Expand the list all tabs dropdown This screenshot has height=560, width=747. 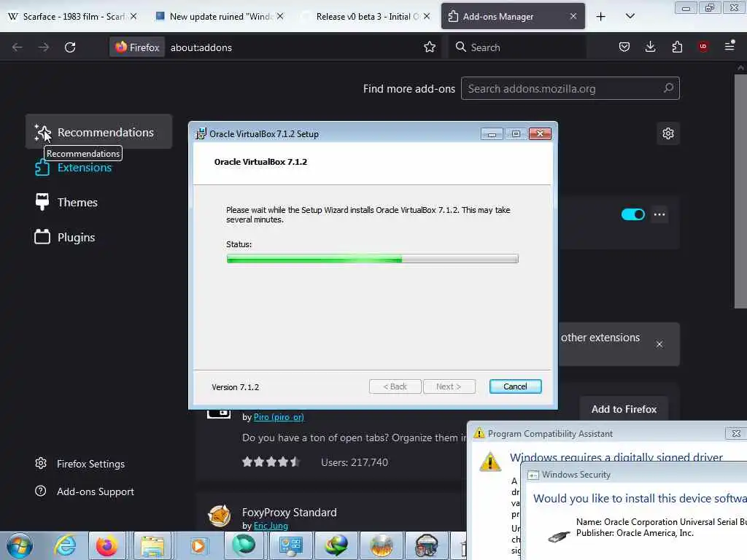tap(630, 16)
